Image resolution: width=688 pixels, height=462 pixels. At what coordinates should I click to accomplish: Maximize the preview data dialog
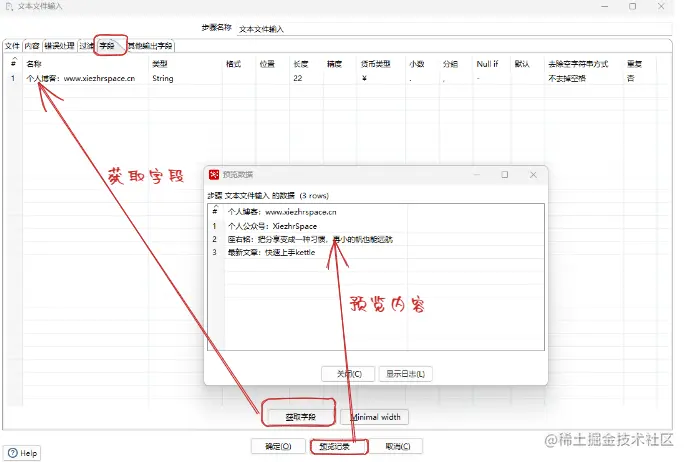505,175
